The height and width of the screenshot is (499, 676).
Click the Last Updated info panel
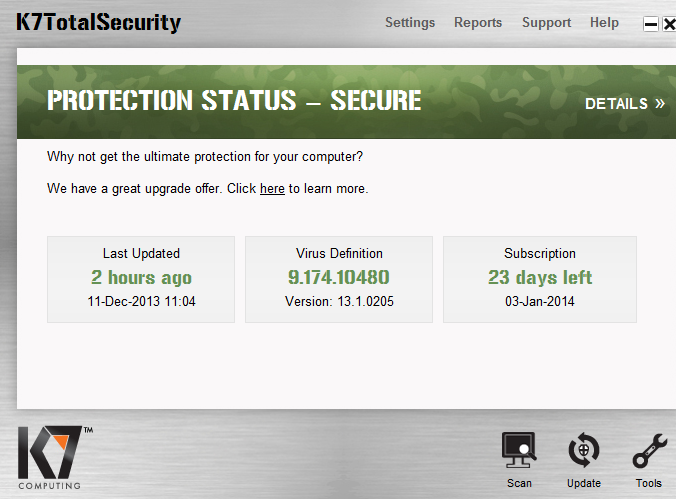(x=141, y=279)
